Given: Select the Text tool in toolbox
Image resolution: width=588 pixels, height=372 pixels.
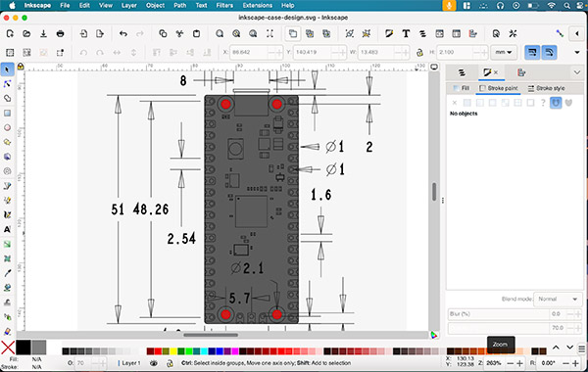Looking at the screenshot, I should tap(7, 229).
